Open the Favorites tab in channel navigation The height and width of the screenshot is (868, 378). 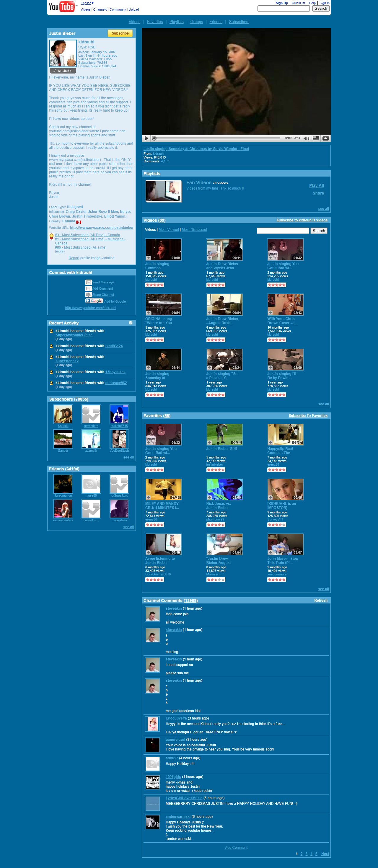pyautogui.click(x=155, y=22)
